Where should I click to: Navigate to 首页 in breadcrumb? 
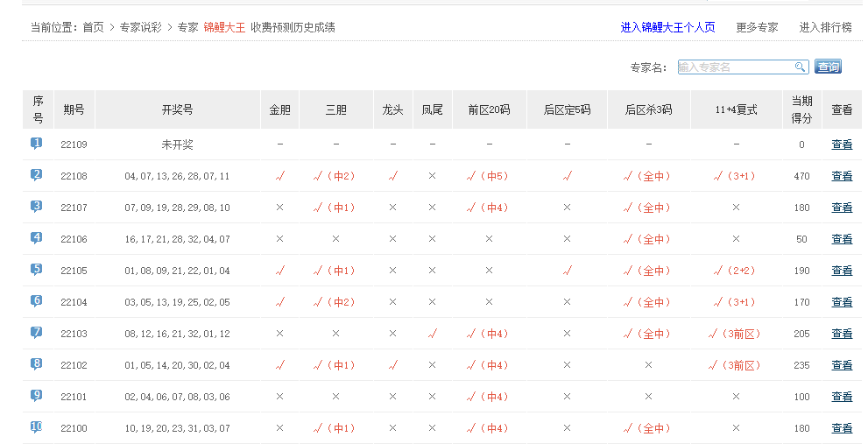94,27
